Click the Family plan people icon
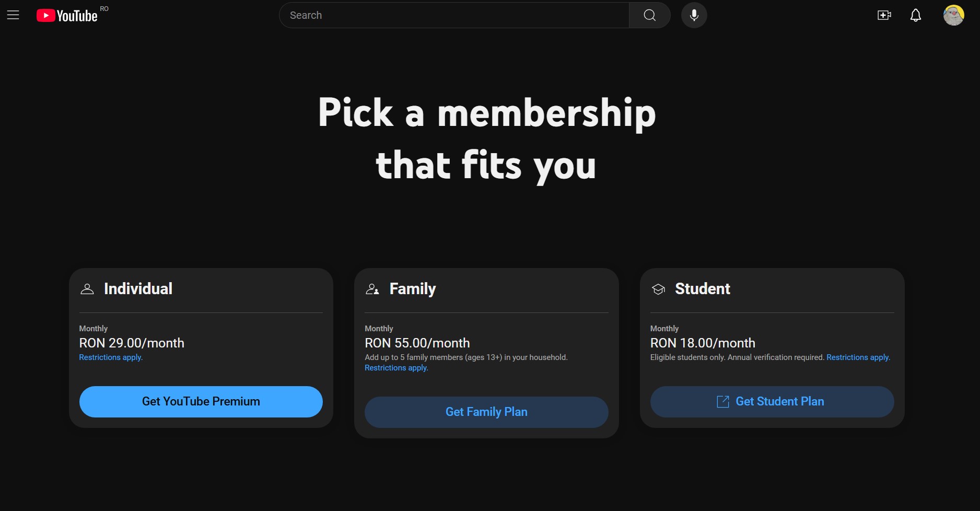The image size is (980, 511). [x=372, y=289]
